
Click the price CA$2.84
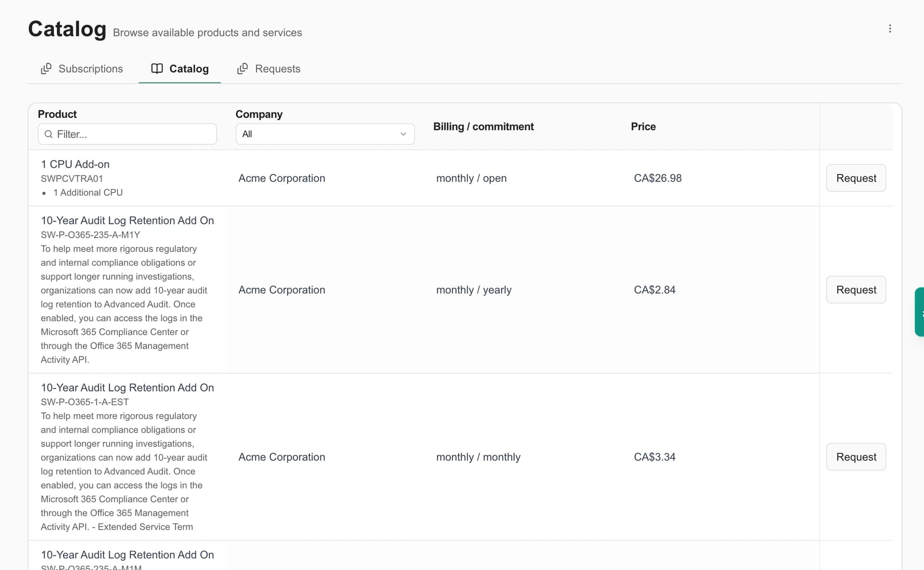click(x=654, y=290)
